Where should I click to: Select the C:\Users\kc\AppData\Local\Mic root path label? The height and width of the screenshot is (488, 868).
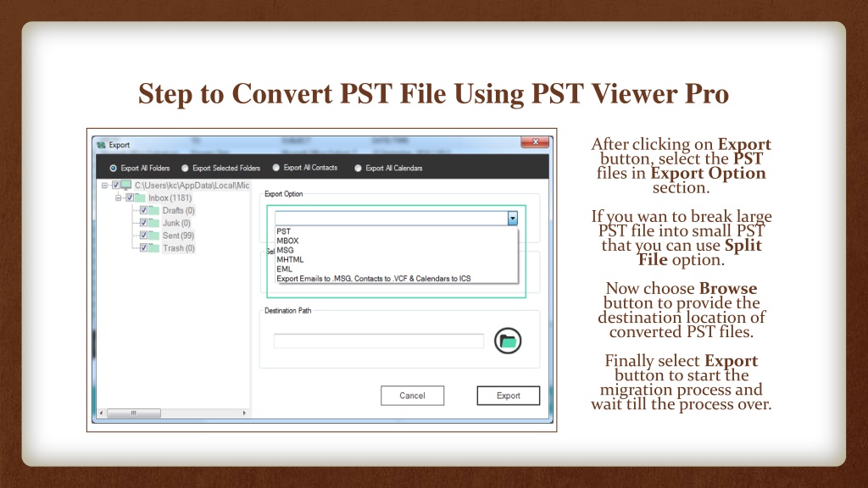click(x=192, y=186)
